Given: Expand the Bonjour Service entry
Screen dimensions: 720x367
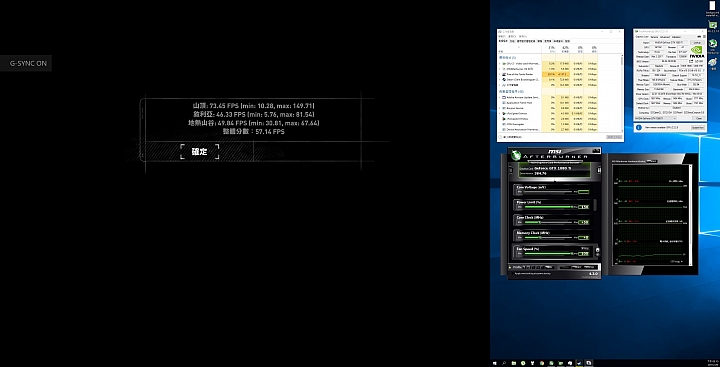Looking at the screenshot, I should coord(500,108).
